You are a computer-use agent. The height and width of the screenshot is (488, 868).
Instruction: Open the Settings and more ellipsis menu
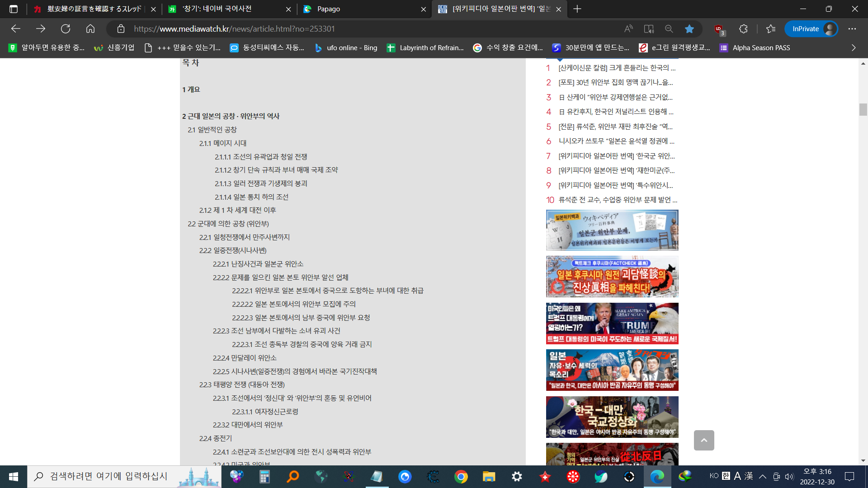point(852,29)
